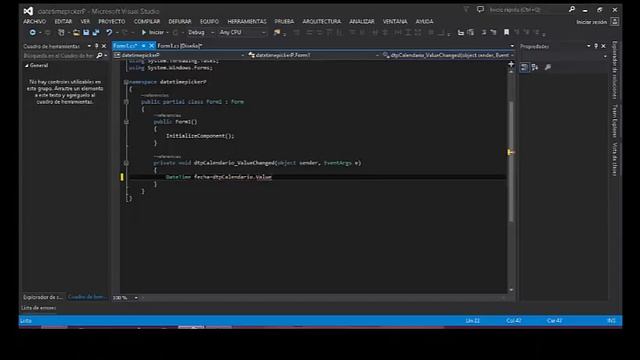Click Iniciar sesión sign-in link
Screen dimensions: 640x360
pos(592,22)
